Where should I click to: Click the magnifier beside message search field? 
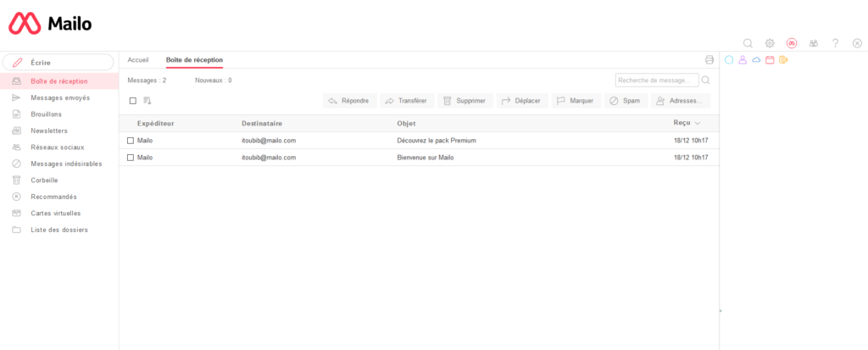click(x=706, y=81)
